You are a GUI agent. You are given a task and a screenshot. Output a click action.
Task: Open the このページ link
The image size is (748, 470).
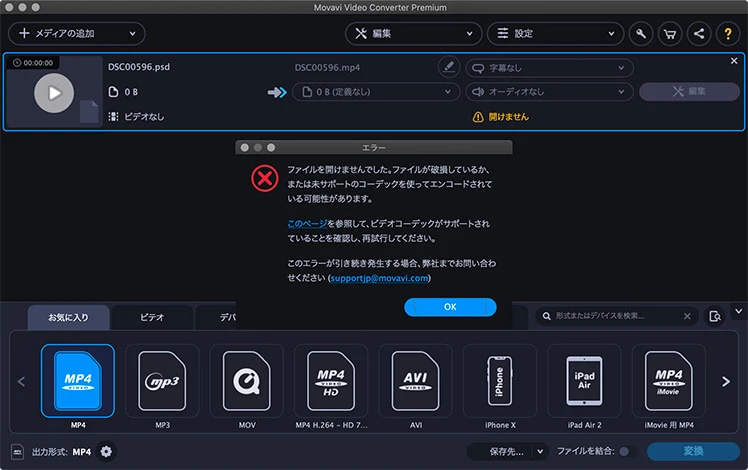(307, 224)
